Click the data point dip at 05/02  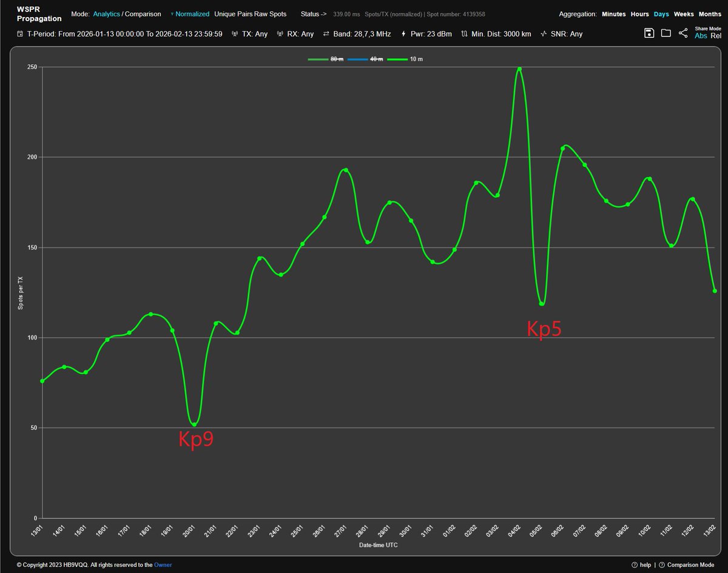pyautogui.click(x=541, y=304)
